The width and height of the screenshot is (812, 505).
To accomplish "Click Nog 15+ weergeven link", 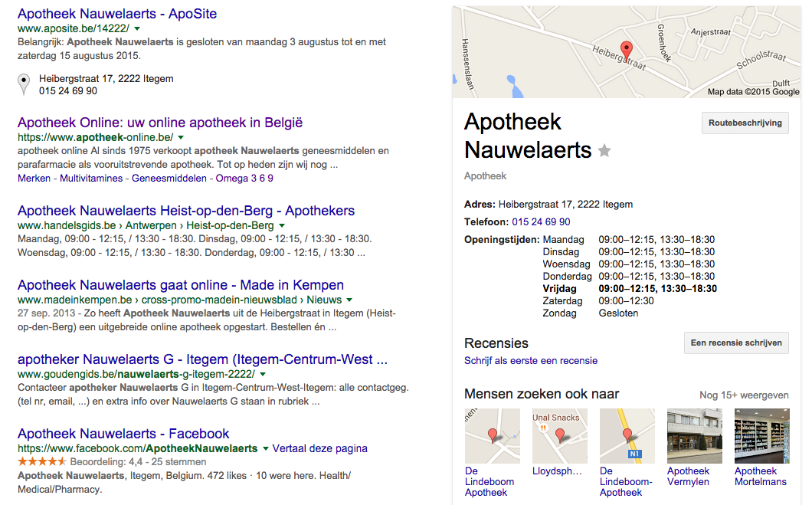I will click(x=744, y=395).
